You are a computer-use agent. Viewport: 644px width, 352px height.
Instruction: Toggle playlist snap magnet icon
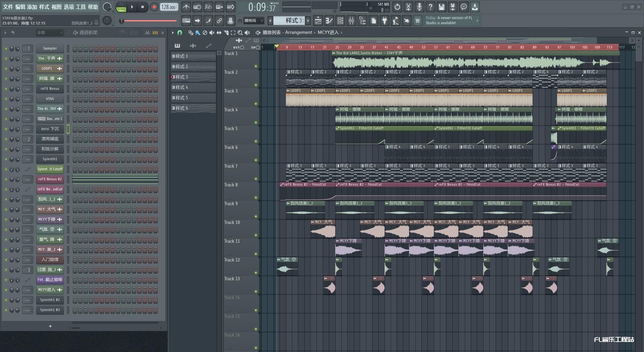click(180, 33)
